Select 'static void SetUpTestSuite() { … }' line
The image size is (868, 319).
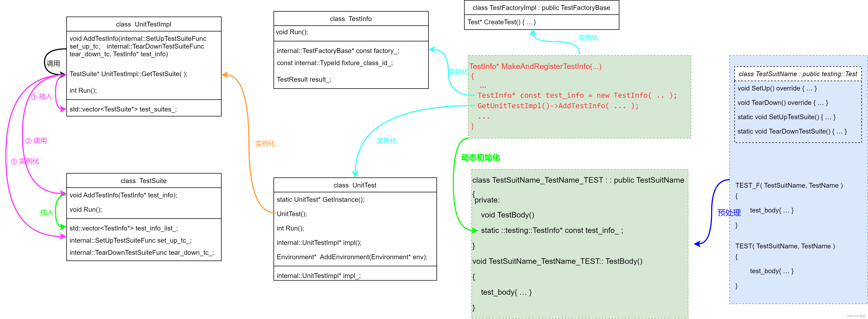coord(786,117)
